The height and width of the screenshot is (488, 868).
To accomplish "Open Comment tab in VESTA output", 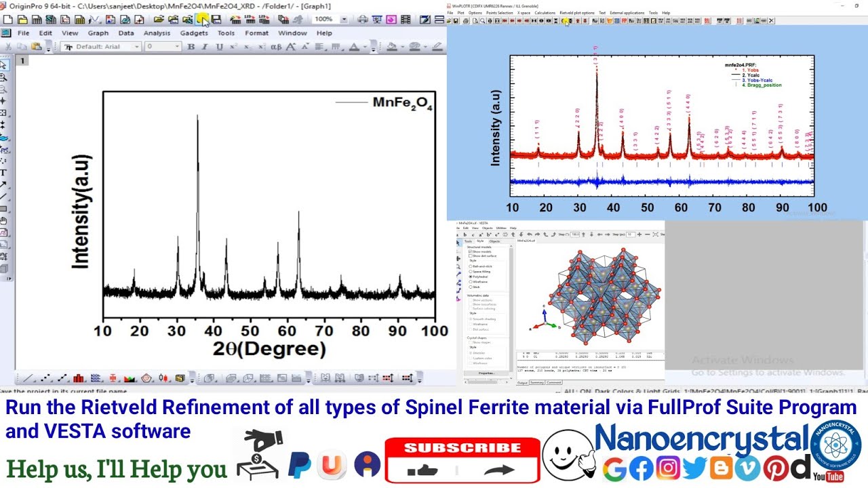I will pyautogui.click(x=554, y=382).
